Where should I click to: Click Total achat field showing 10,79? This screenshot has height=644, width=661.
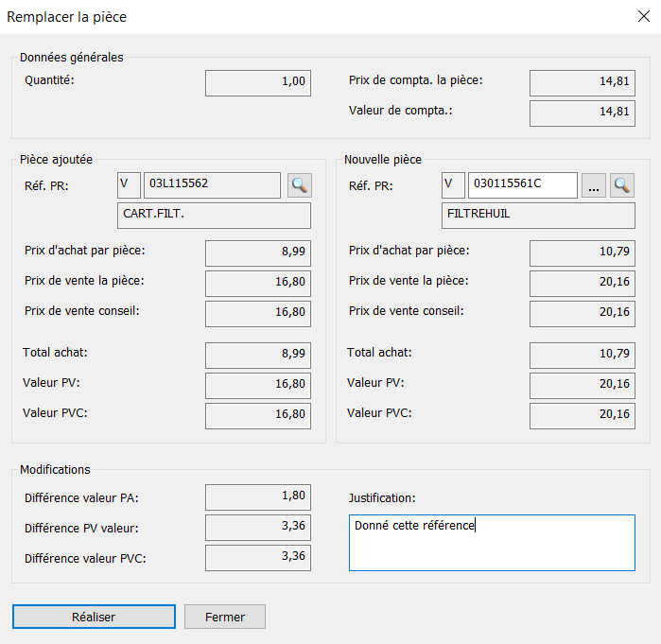coord(583,355)
